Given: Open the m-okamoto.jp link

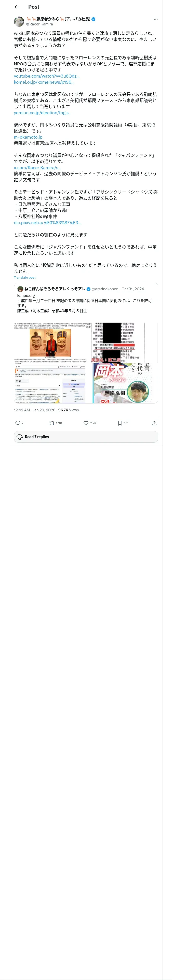Looking at the screenshot, I should click(28, 137).
